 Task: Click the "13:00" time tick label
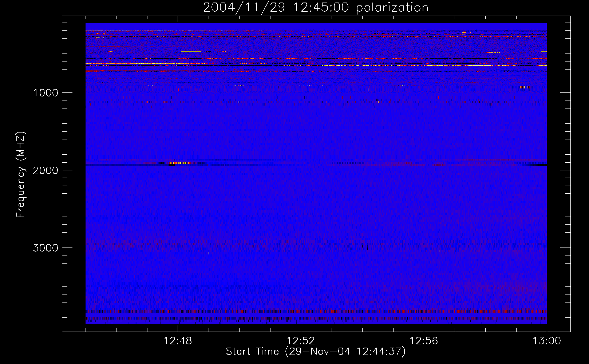pyautogui.click(x=547, y=341)
